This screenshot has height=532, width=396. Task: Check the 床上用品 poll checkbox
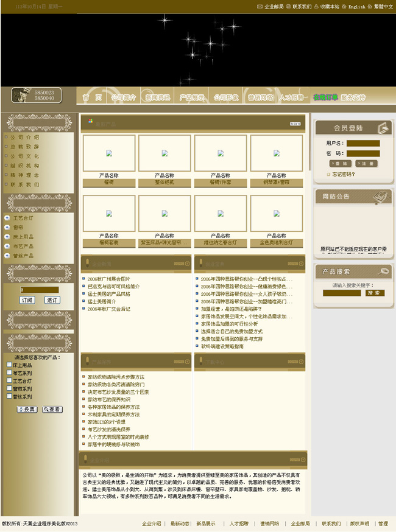pyautogui.click(x=9, y=365)
